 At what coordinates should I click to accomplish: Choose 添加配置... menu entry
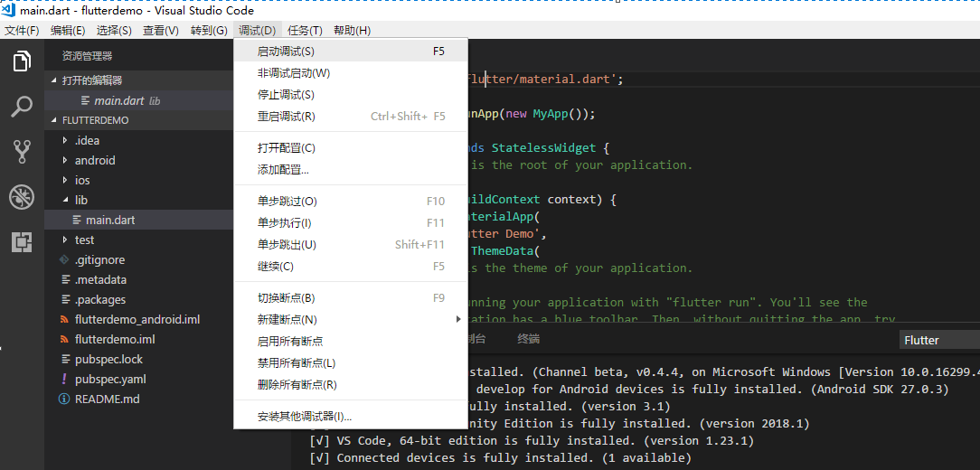click(351, 169)
